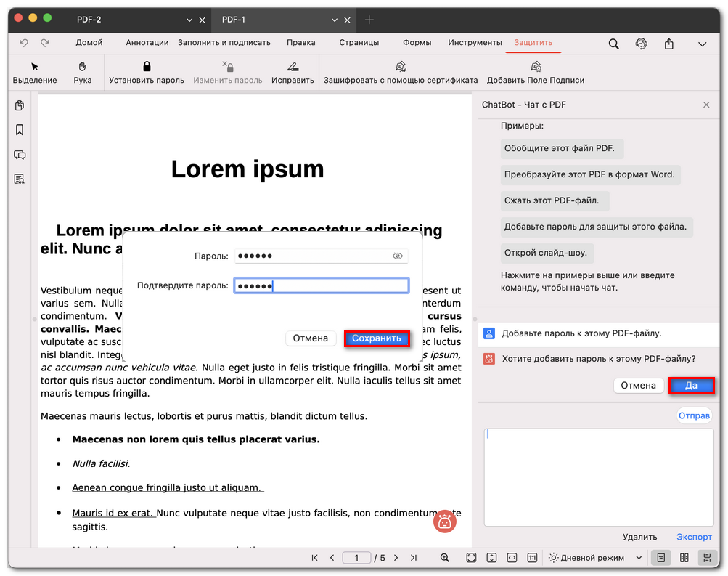Open the comments panel in left sidebar
Viewport: 728px width, 576px height.
point(20,155)
